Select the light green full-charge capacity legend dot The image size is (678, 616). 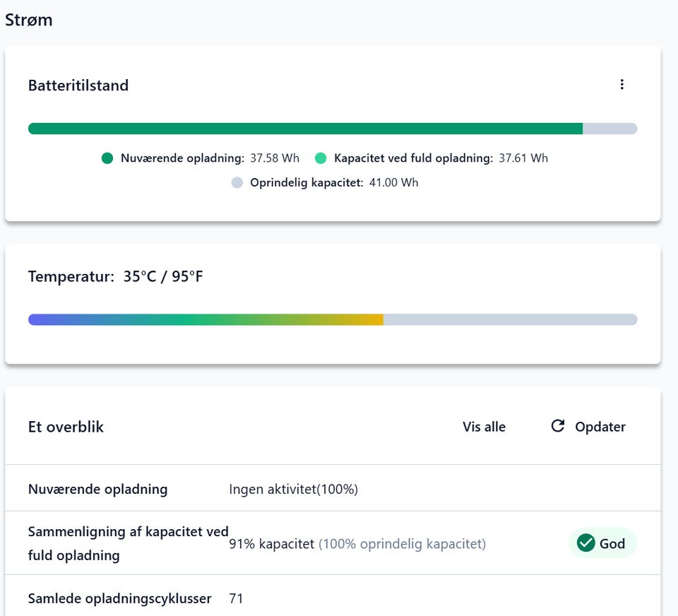pyautogui.click(x=321, y=158)
